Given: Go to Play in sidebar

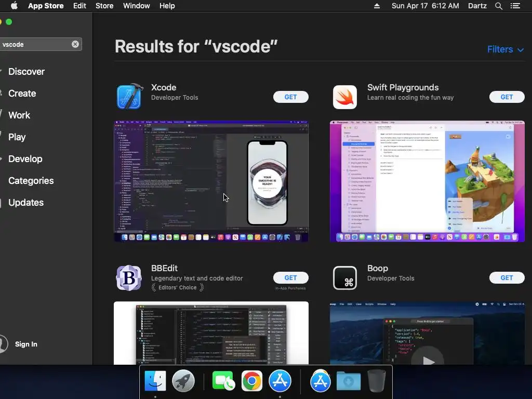Looking at the screenshot, I should [17, 137].
